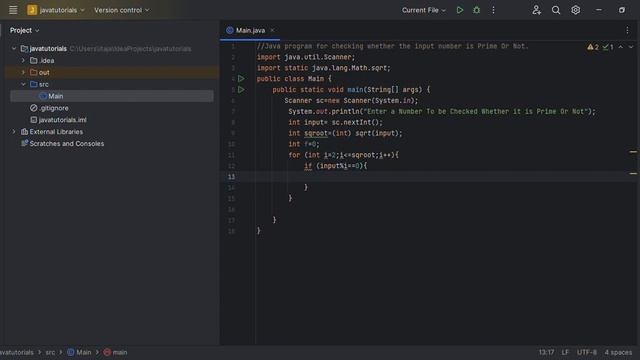Change indent setting 4 spaces
This screenshot has height=360, width=640.
pos(618,352)
